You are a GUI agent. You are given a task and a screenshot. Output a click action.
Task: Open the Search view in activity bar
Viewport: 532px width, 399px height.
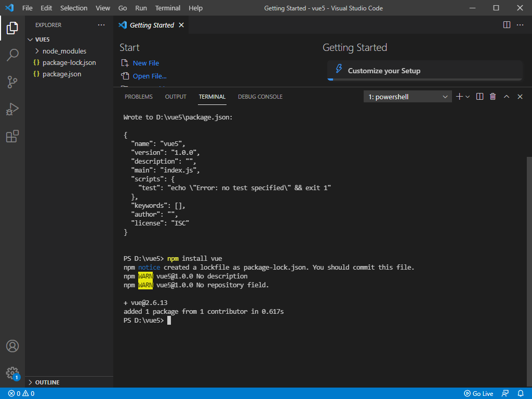12,55
